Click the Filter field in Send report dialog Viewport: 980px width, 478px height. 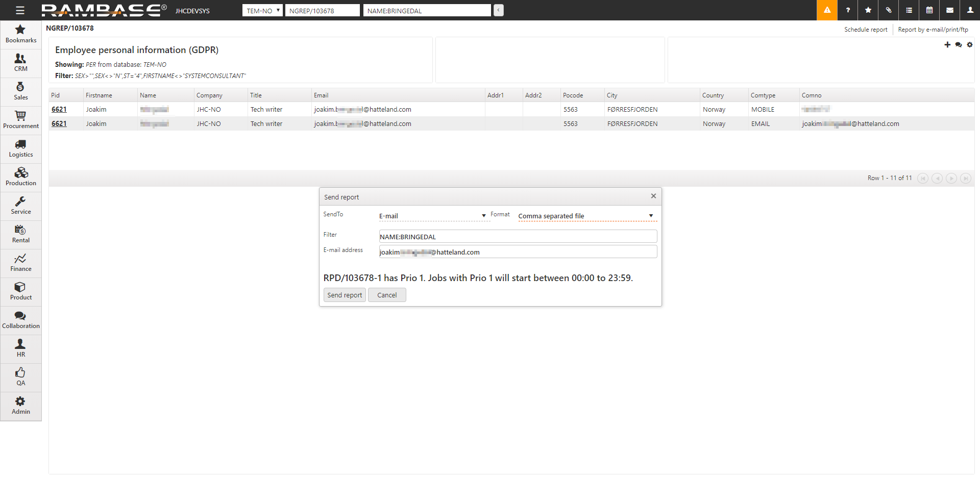tap(518, 237)
